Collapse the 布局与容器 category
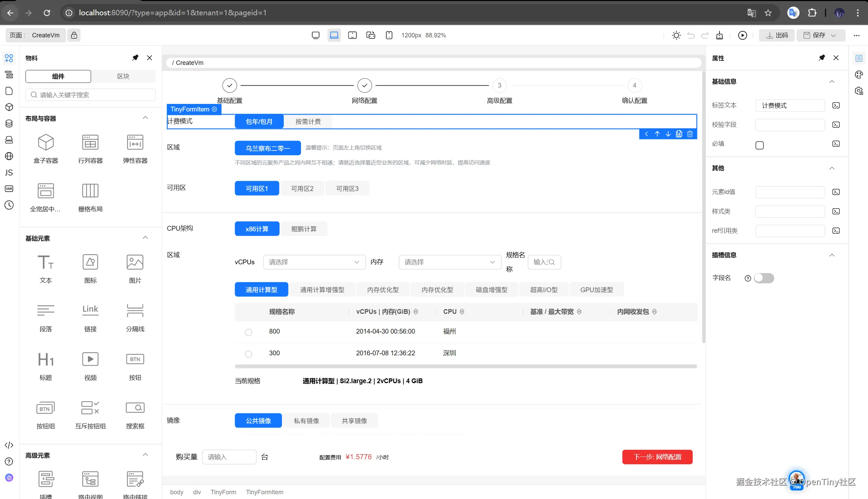Image resolution: width=868 pixels, height=499 pixels. [145, 118]
